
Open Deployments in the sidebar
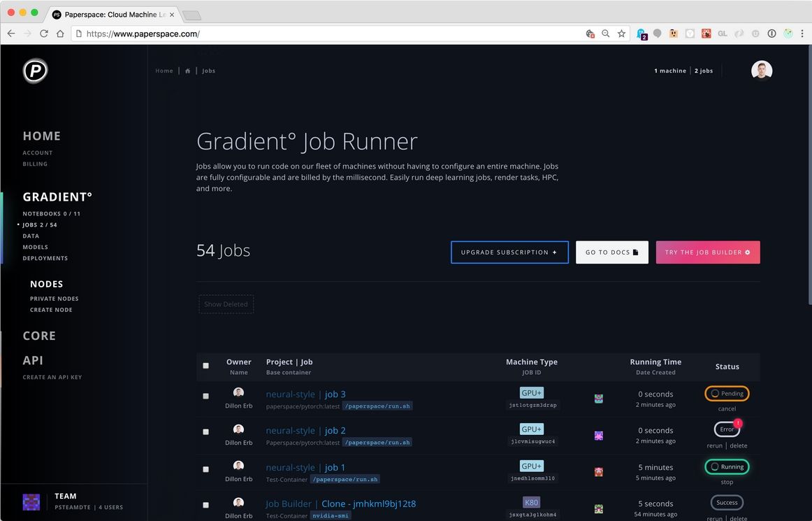pos(45,258)
